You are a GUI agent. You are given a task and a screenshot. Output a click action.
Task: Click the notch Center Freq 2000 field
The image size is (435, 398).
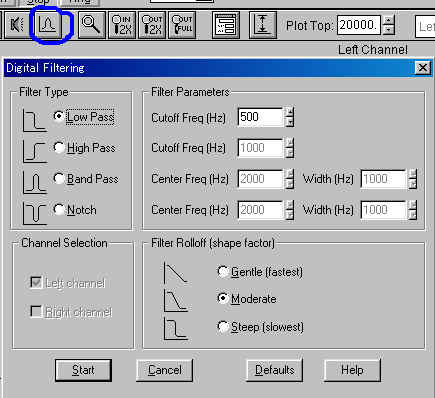click(261, 210)
